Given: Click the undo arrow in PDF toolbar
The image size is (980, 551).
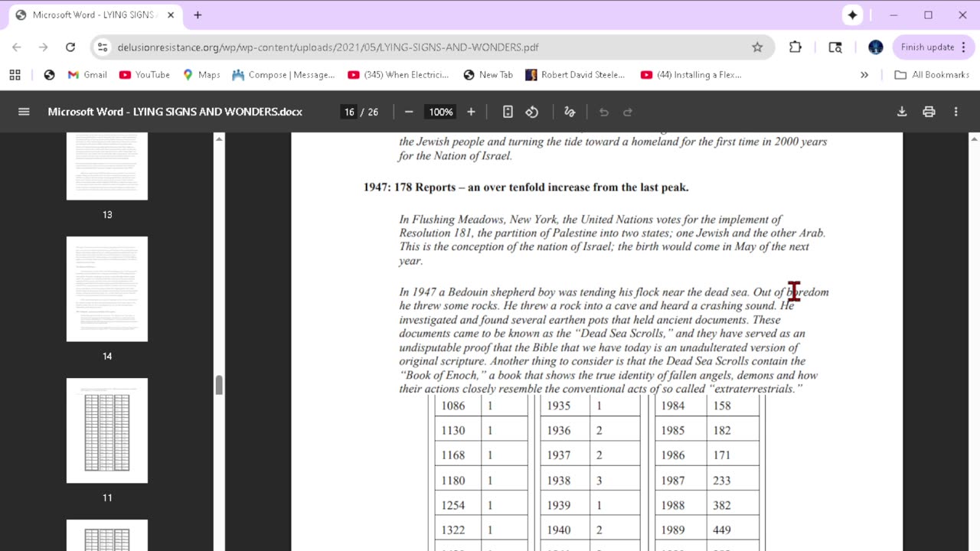Looking at the screenshot, I should (x=603, y=112).
